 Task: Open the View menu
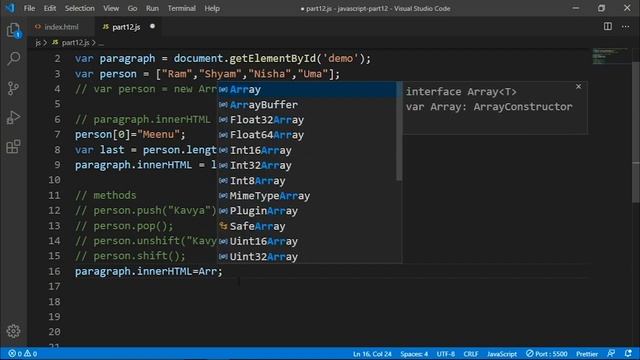coord(111,8)
